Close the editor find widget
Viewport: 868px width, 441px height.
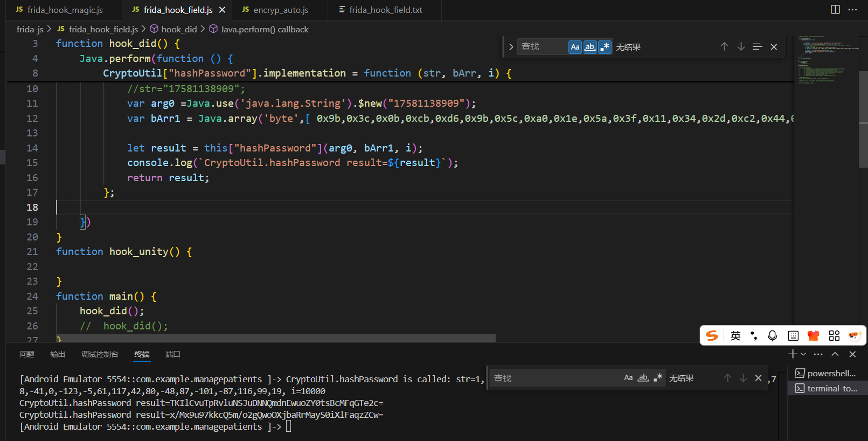pyautogui.click(x=774, y=47)
